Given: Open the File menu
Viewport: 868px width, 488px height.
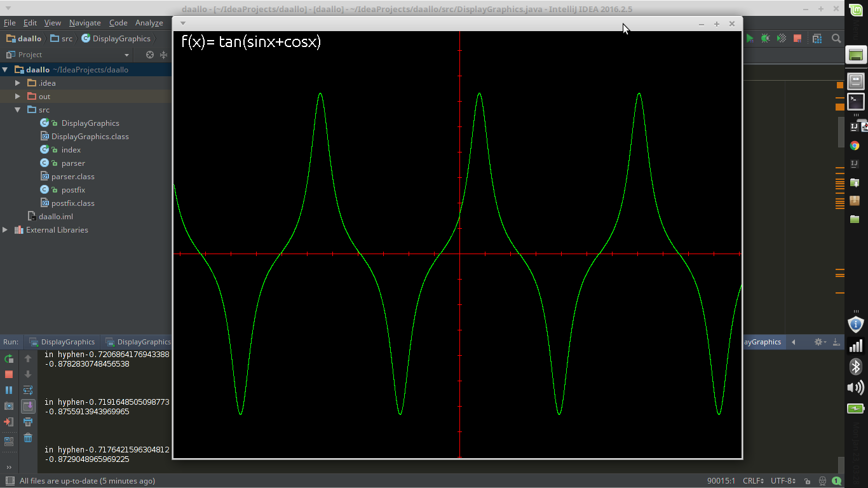Looking at the screenshot, I should (x=10, y=23).
